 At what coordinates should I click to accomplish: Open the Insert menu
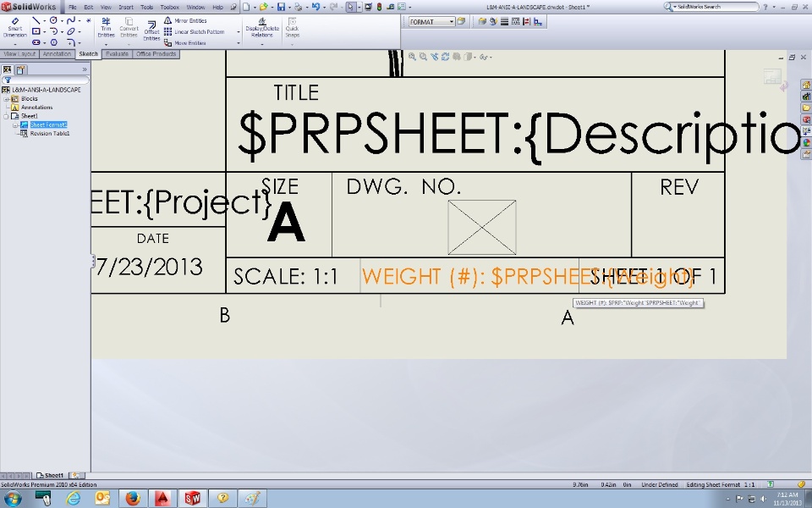tap(126, 8)
